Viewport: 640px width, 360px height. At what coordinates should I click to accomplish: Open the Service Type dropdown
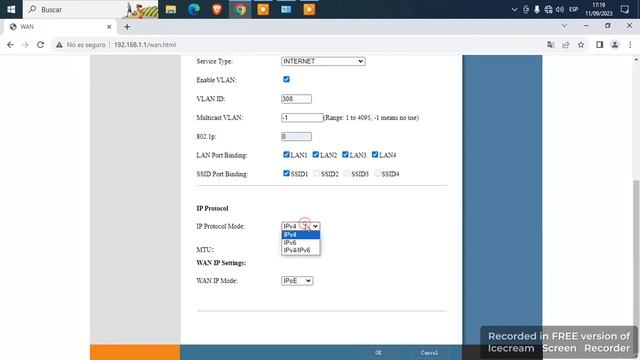323,61
